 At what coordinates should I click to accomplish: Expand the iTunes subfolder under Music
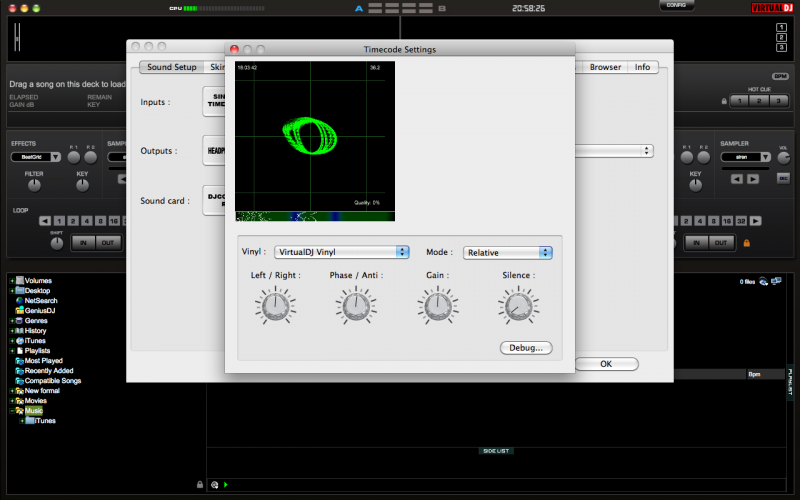coord(22,421)
